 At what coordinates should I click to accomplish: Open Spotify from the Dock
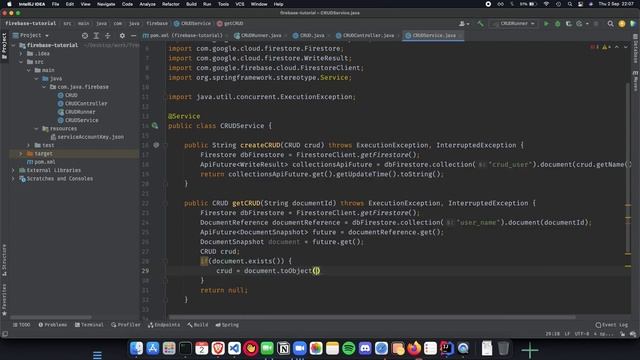click(349, 348)
